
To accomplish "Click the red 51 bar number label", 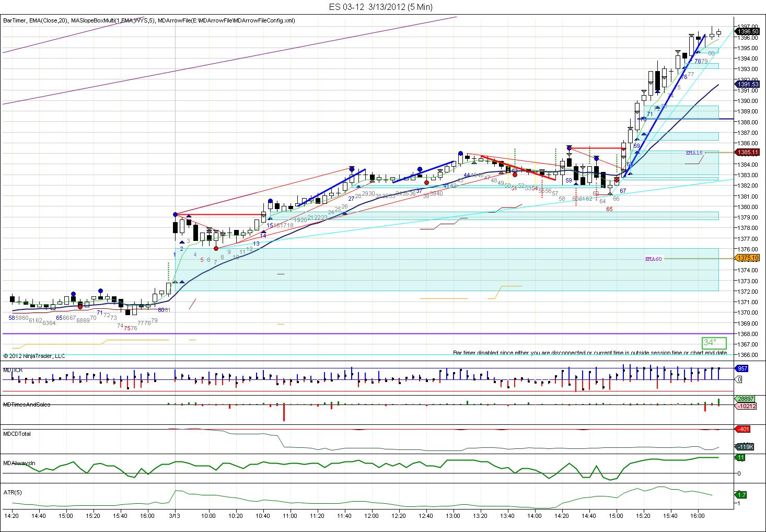I will click(x=514, y=188).
